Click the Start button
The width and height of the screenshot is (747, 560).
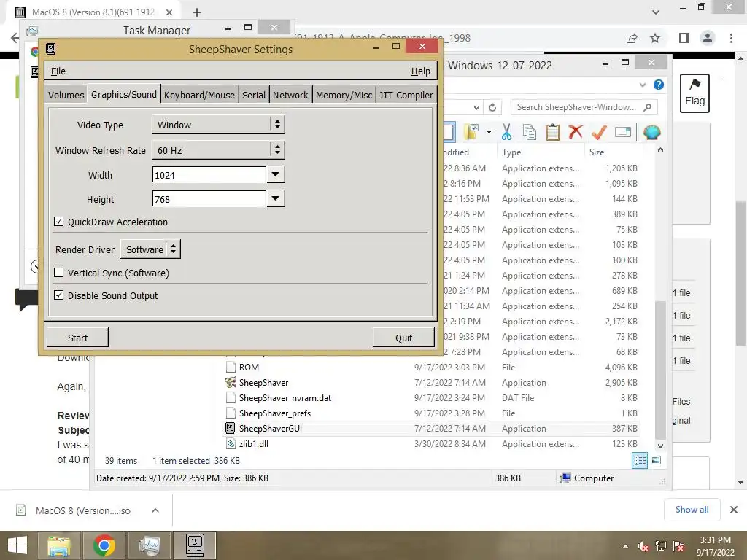click(77, 338)
